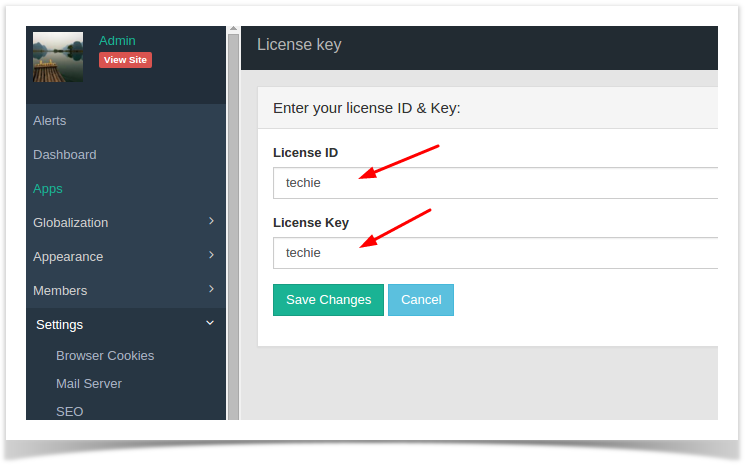Viewport: 752px width, 469px height.
Task: Collapse the Settings chevron arrow
Action: (x=210, y=323)
